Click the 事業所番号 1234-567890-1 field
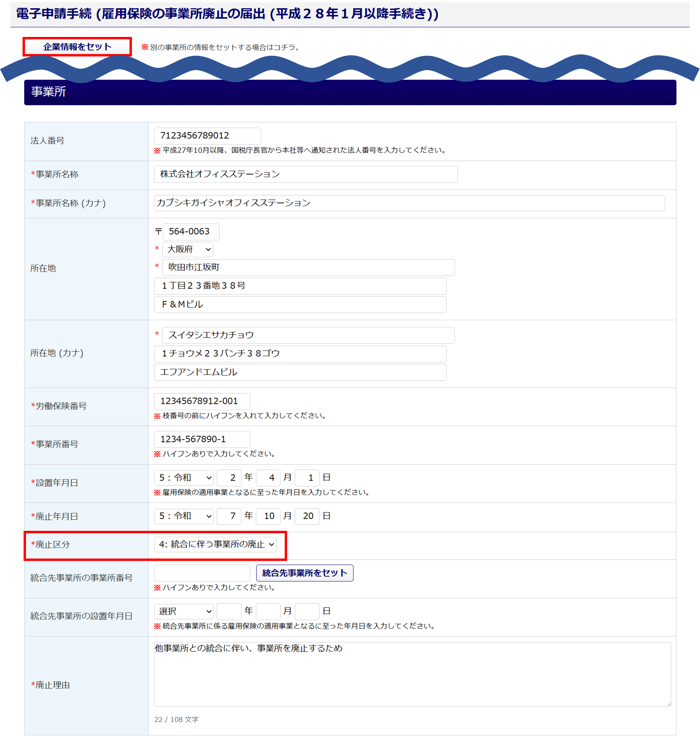The width and height of the screenshot is (700, 747). pyautogui.click(x=202, y=439)
